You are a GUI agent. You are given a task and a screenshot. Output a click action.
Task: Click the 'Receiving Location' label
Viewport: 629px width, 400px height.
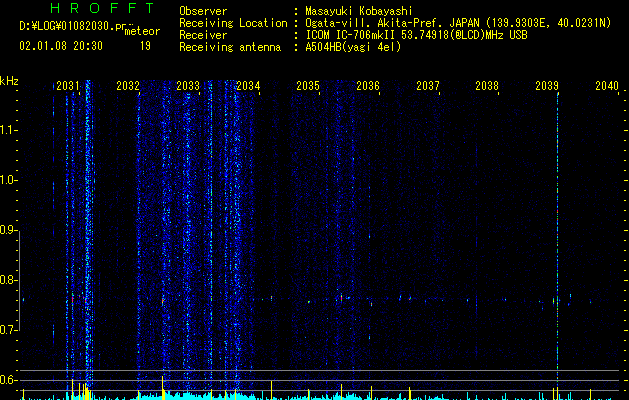[x=233, y=23]
